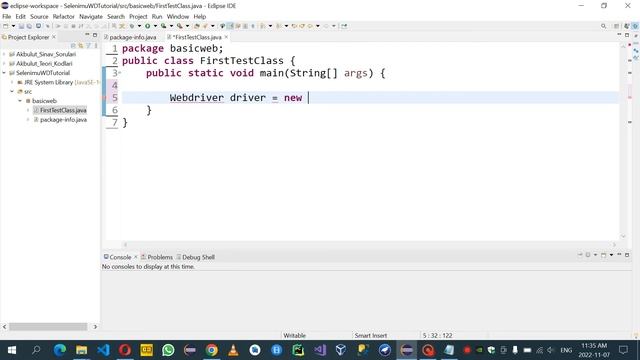Screen dimensions: 640x360
Task: Maximize the Console panel
Action: tap(627, 255)
